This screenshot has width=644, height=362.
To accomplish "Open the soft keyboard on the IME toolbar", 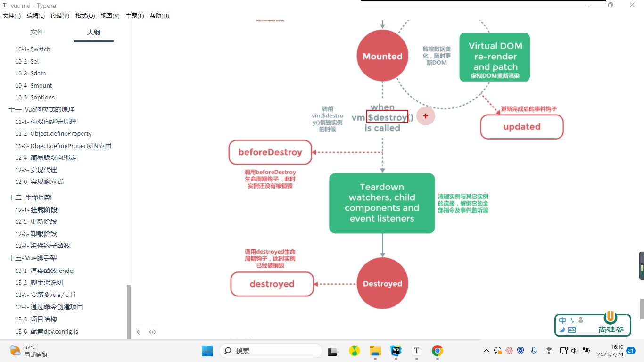I will pyautogui.click(x=571, y=330).
